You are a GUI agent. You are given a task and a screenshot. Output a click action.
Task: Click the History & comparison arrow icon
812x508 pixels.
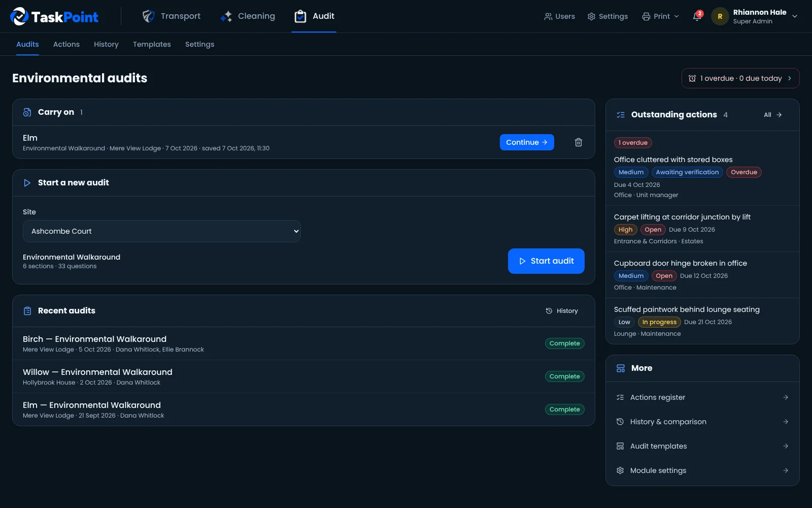[786, 422]
